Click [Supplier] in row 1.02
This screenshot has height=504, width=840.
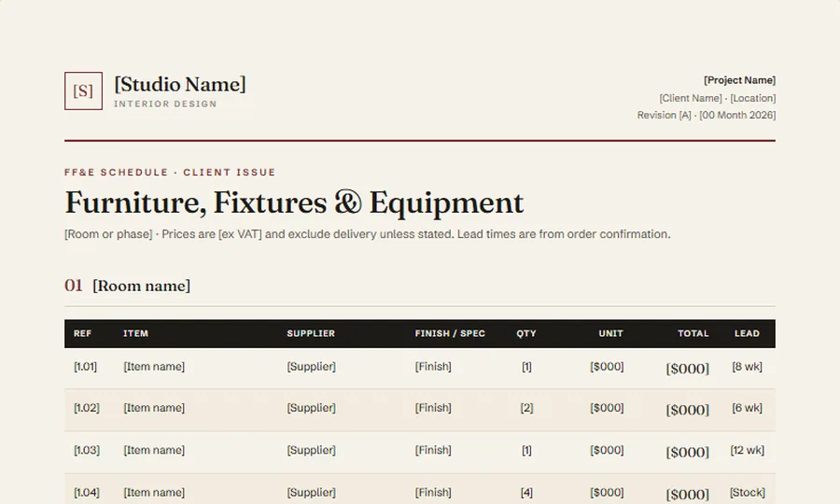coord(311,408)
